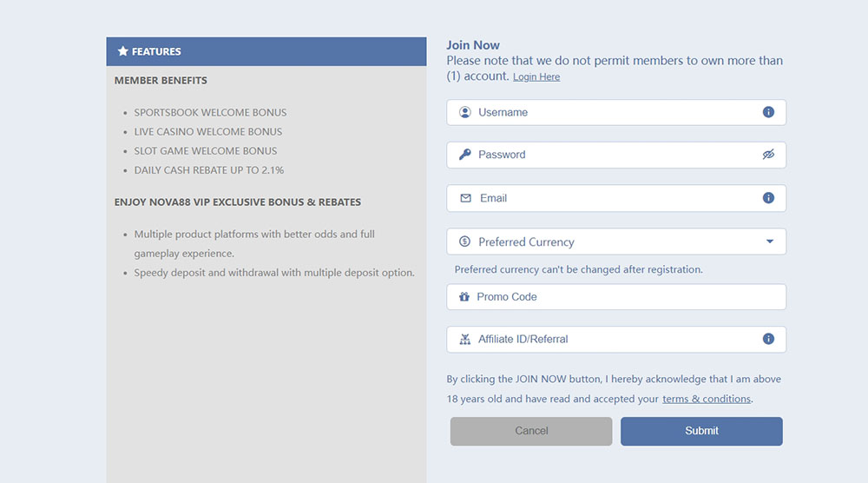Click 'ENJOY NOVA88 VIP EXCLUSIVE BONUS & REBATES' heading

[238, 202]
